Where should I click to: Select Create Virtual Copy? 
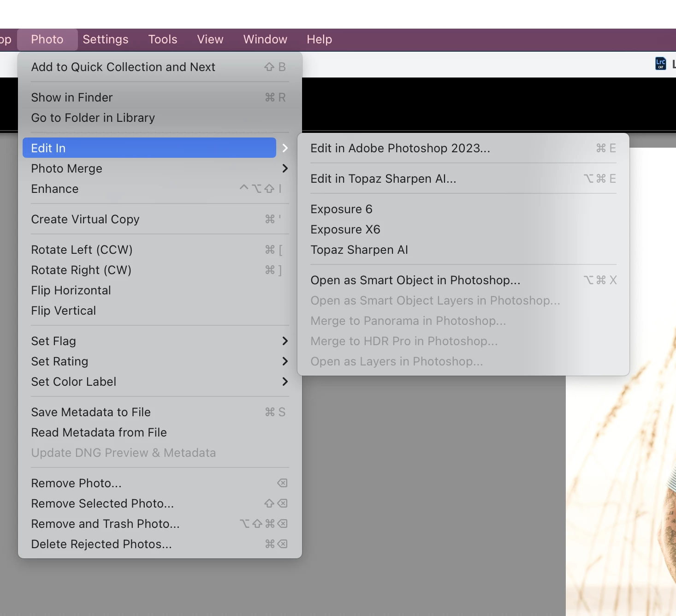tap(160, 219)
